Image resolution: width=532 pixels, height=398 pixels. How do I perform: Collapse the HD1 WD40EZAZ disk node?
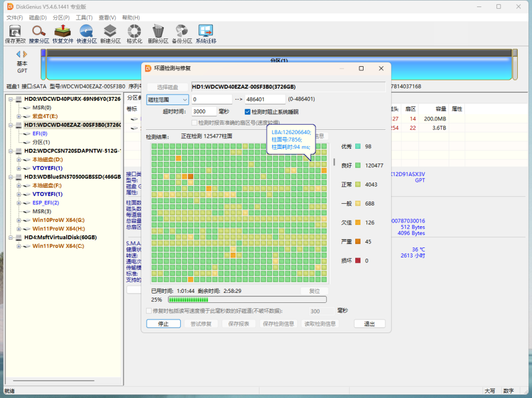(x=11, y=125)
